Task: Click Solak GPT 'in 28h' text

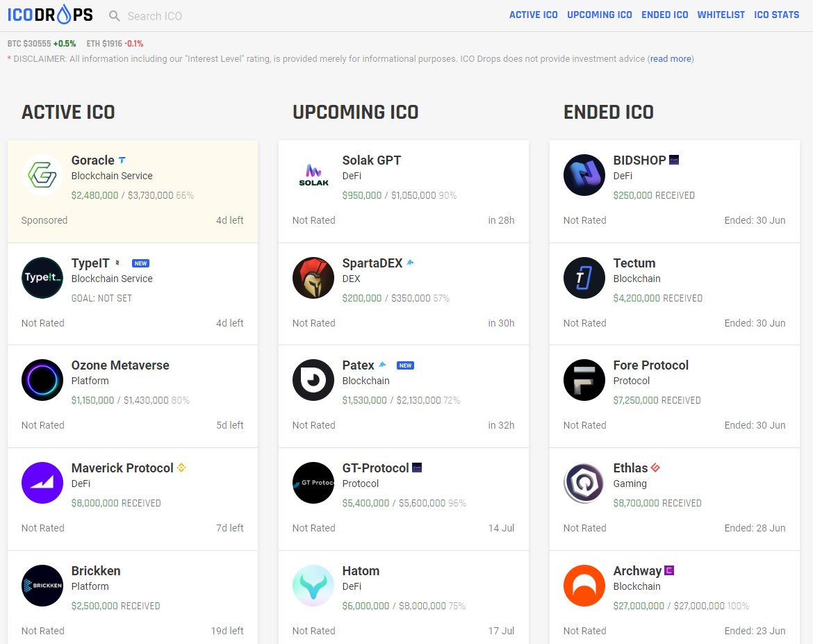Action: point(501,220)
